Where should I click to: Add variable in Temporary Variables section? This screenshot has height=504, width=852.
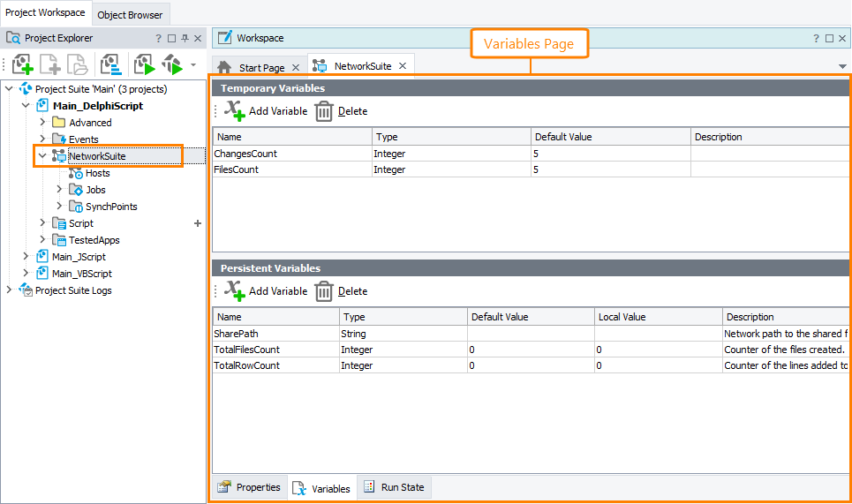(x=266, y=111)
